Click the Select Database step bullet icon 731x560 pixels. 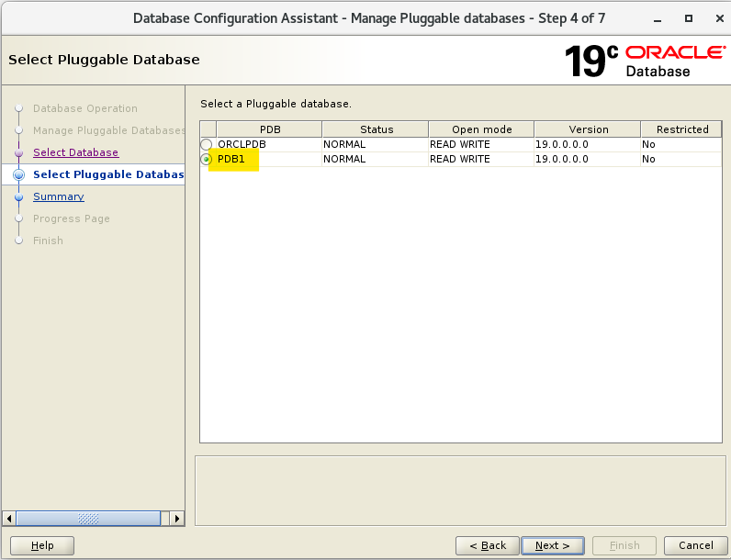[18, 152]
